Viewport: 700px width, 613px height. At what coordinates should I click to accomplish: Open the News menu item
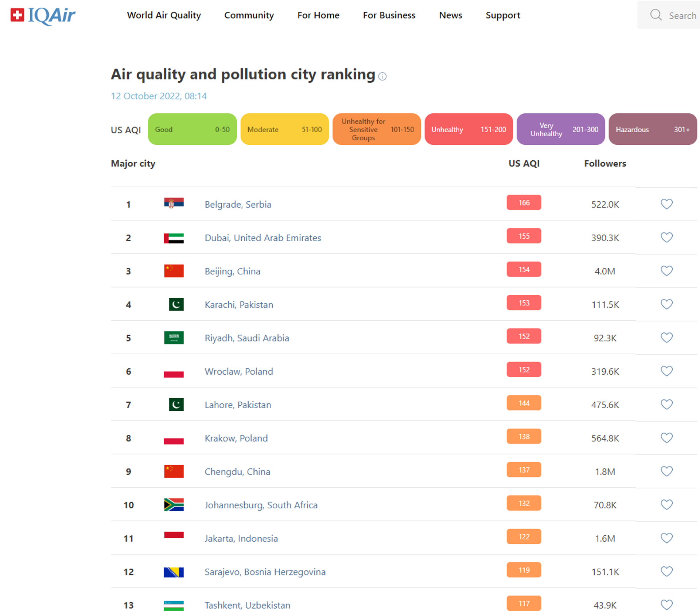[450, 15]
